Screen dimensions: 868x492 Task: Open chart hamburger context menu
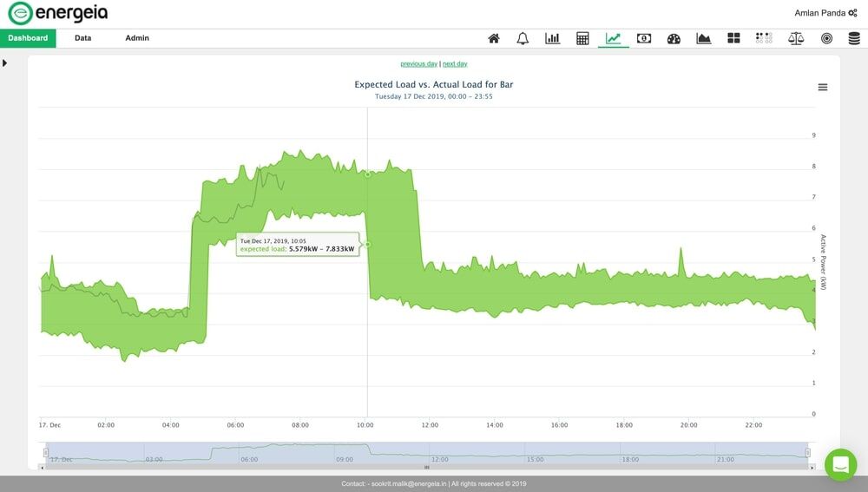823,88
